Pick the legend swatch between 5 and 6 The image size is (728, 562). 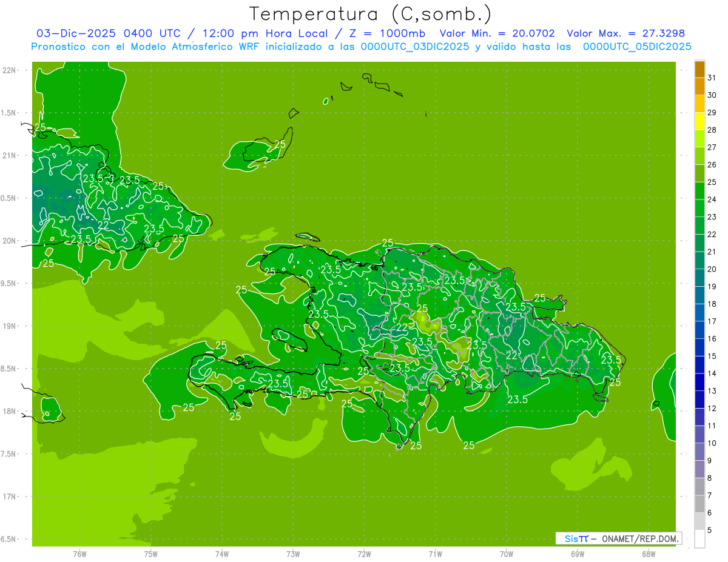pos(699,521)
